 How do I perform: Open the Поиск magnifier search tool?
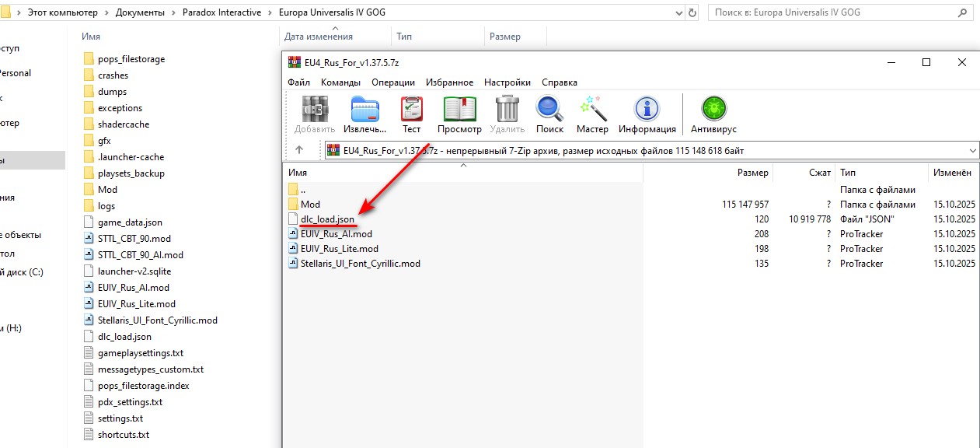549,114
